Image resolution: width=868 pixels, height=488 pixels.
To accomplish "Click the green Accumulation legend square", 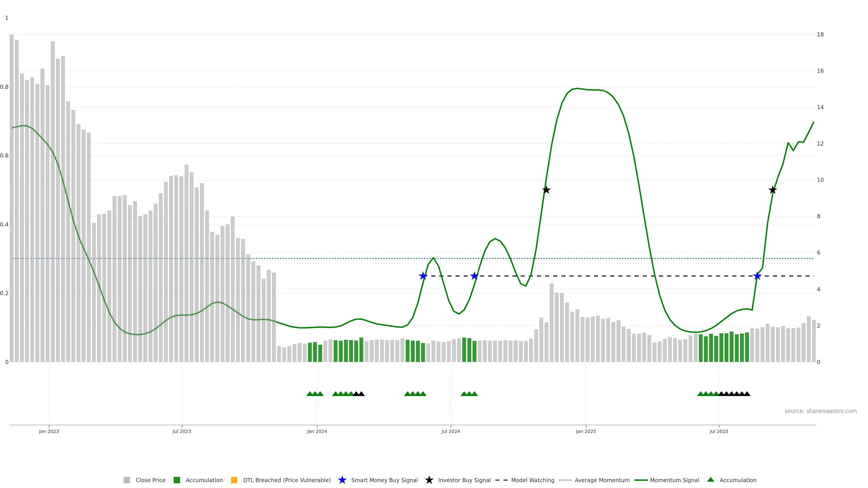I will pyautogui.click(x=177, y=480).
